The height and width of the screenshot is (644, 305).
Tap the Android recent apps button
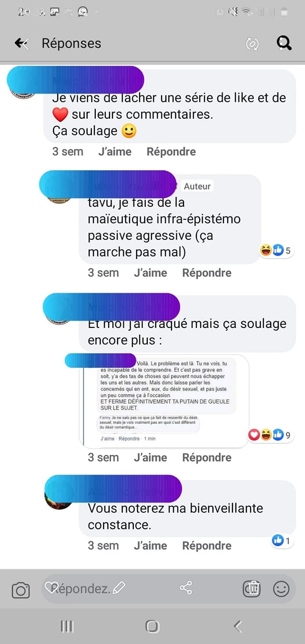(67, 626)
